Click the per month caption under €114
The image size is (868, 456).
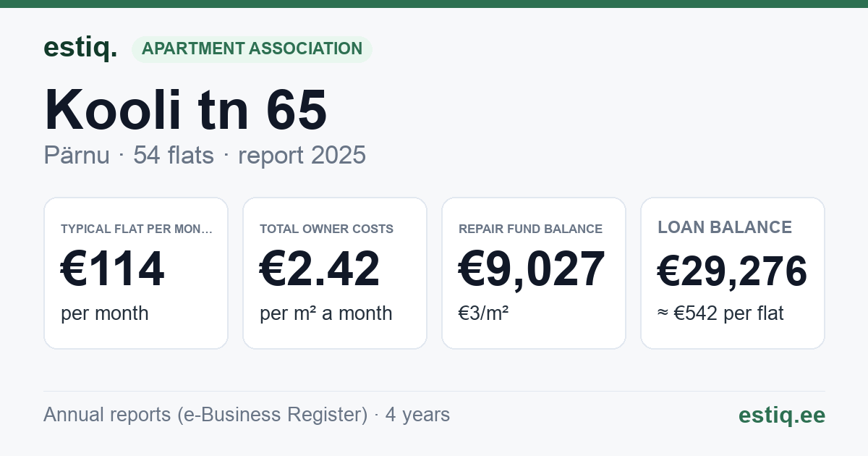coord(105,313)
